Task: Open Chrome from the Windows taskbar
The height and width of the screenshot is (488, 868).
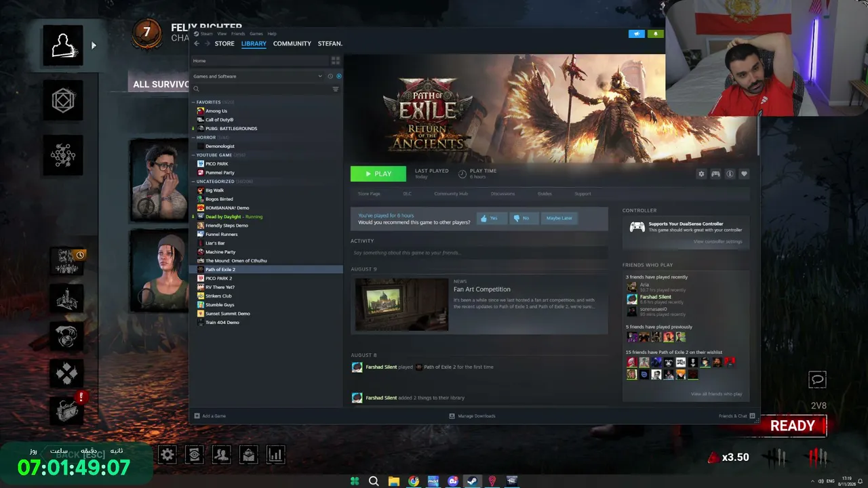Action: tap(414, 481)
